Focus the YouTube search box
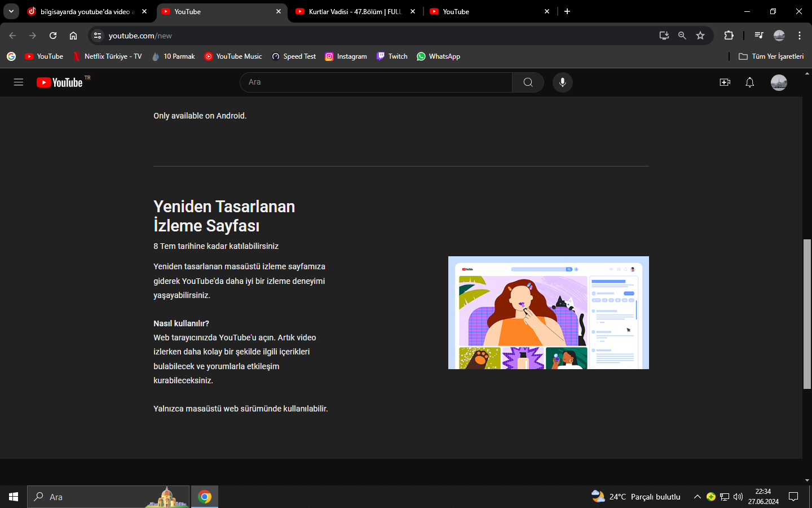This screenshot has width=812, height=508. (376, 82)
